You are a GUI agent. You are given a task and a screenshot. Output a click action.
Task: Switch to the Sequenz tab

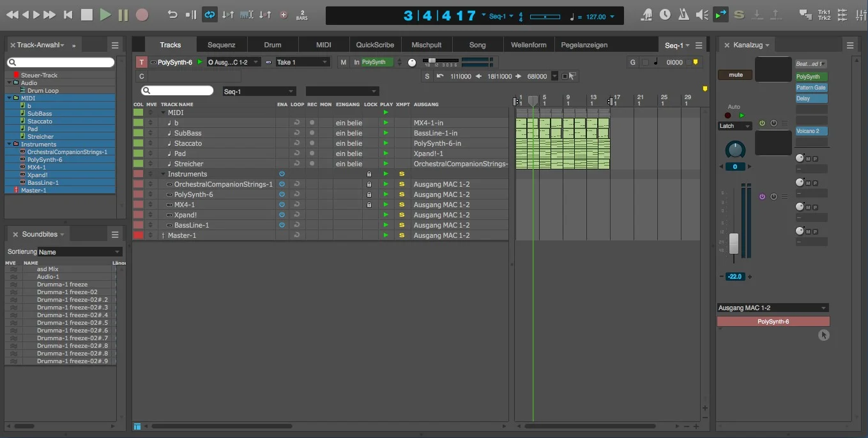coord(222,45)
